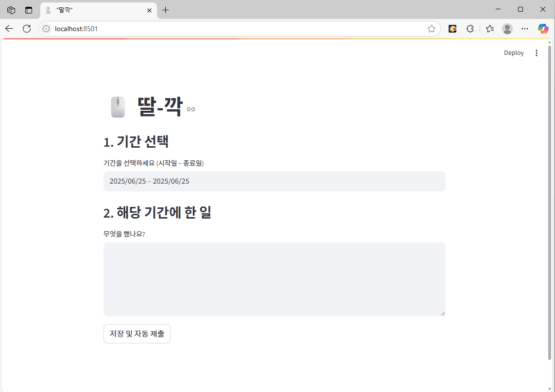Open the date range picker showing 2025/06/25
555x392 pixels.
pyautogui.click(x=274, y=181)
